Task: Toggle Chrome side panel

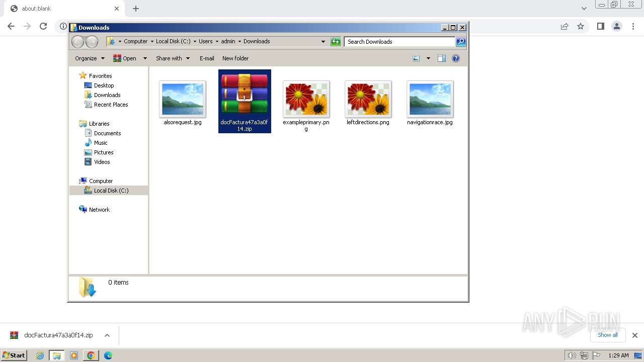Action: click(x=600, y=26)
